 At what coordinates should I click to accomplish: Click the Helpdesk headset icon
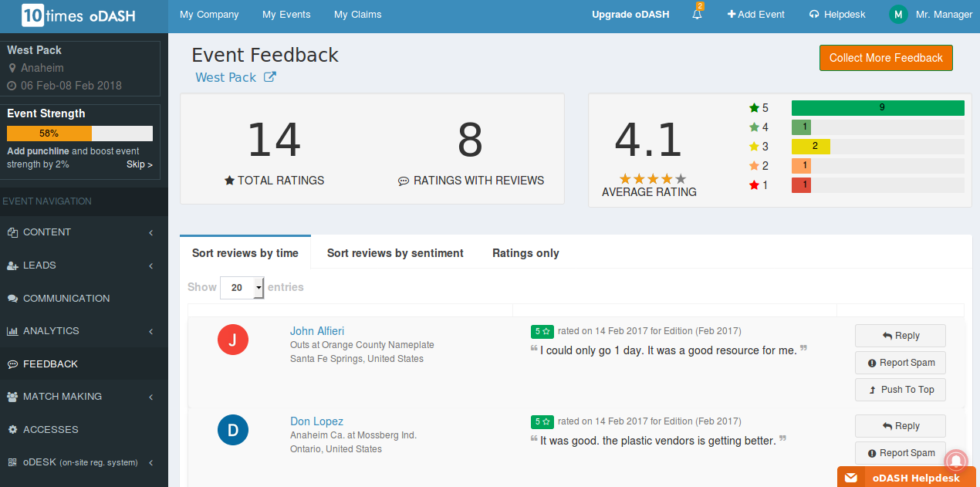pos(814,15)
